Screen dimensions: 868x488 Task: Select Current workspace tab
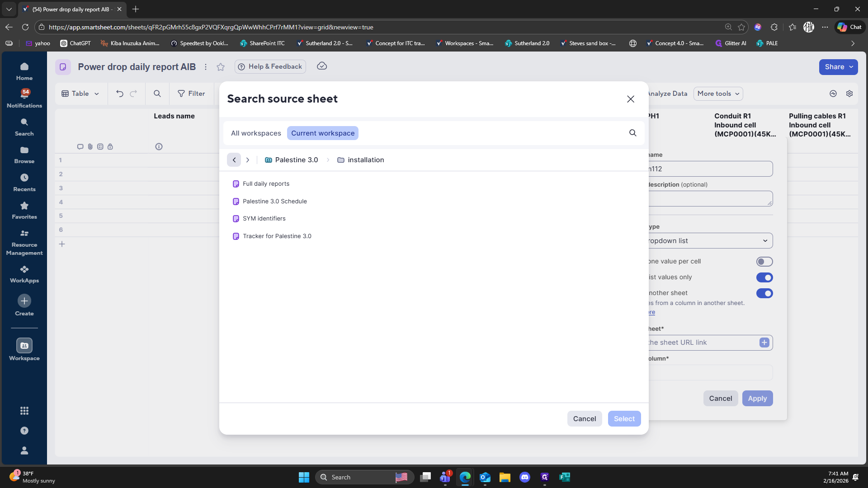(323, 133)
